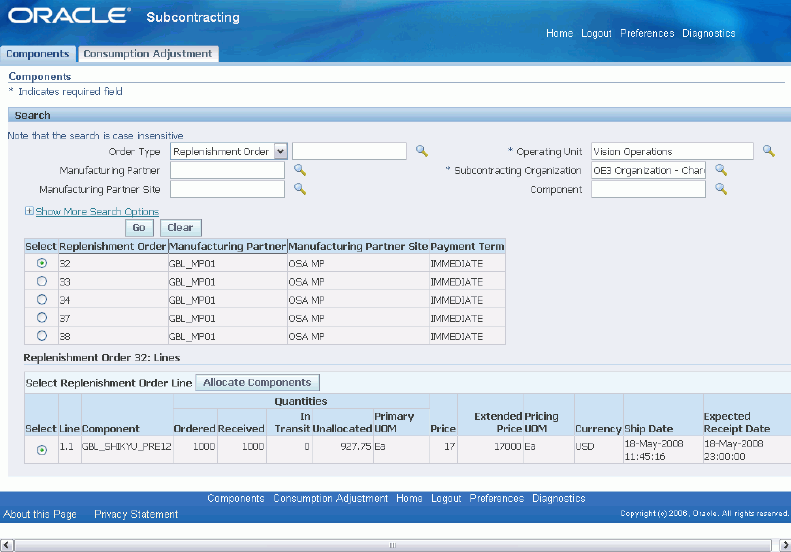Click into the Operating Unit field
Image resolution: width=791 pixels, height=552 pixels.
coord(672,151)
